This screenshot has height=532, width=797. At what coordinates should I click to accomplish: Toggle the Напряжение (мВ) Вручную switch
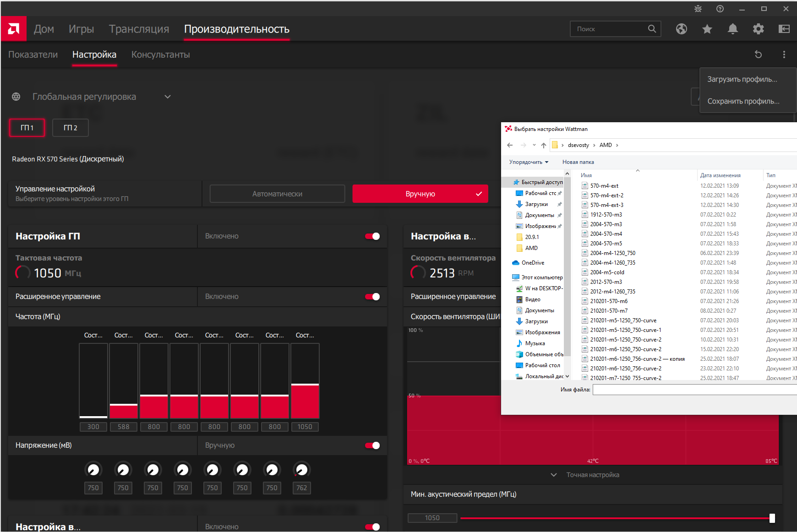click(372, 445)
